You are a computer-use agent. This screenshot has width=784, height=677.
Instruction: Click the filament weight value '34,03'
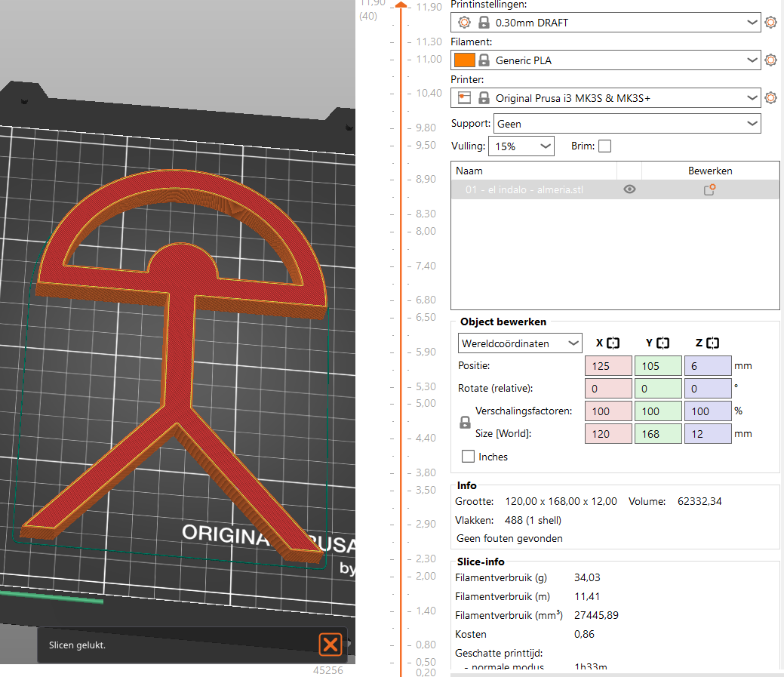coord(587,577)
